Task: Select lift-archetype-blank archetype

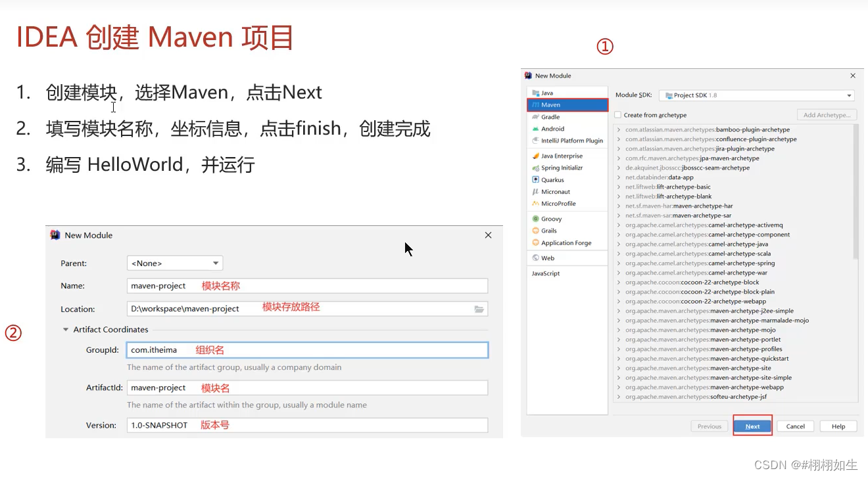Action: [x=668, y=196]
